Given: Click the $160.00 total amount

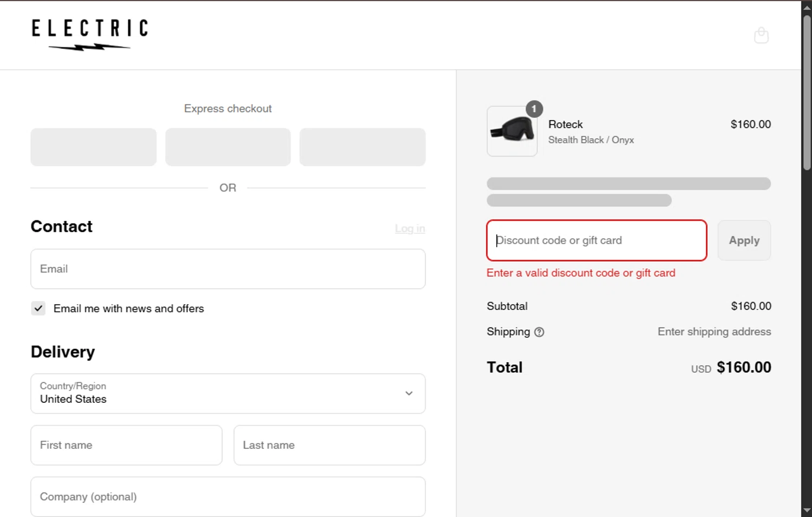Looking at the screenshot, I should pos(744,368).
